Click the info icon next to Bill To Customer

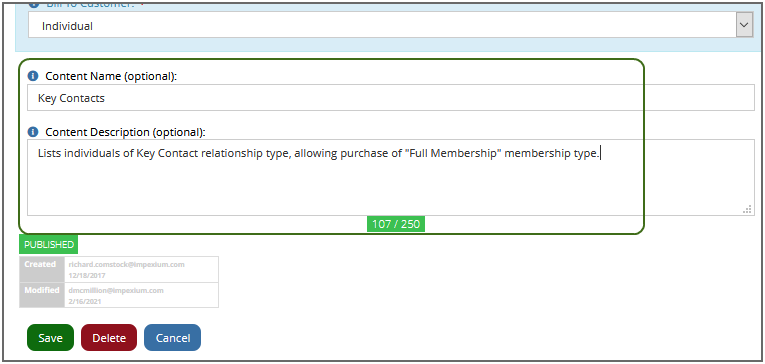[x=33, y=4]
